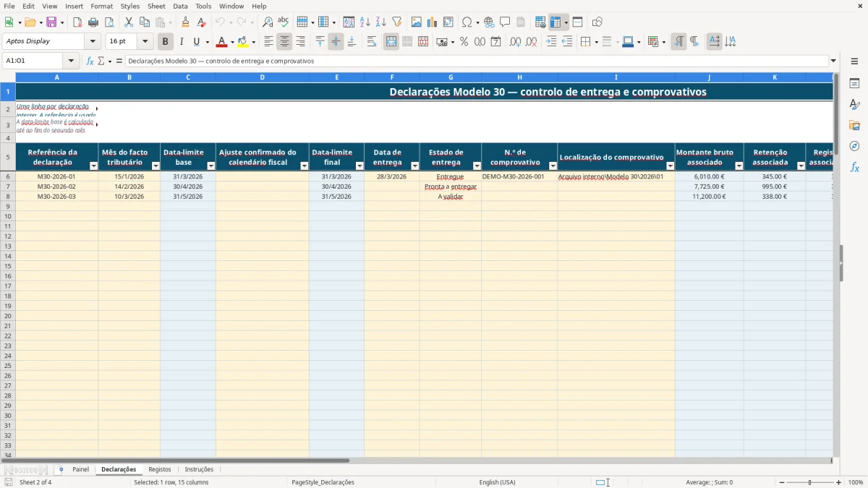Image resolution: width=868 pixels, height=488 pixels.
Task: Click Add Decimal Place icon
Action: [515, 42]
